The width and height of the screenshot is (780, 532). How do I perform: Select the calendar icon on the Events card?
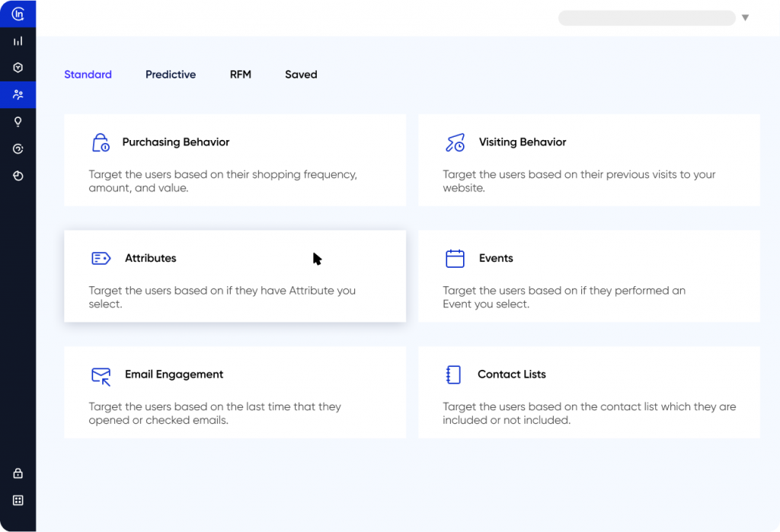point(455,258)
